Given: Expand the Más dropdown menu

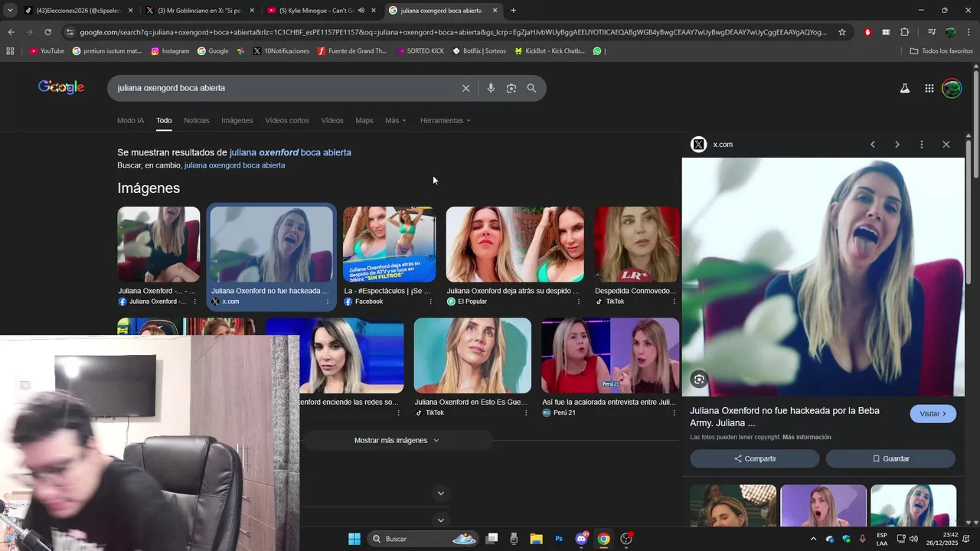Looking at the screenshot, I should [x=396, y=121].
